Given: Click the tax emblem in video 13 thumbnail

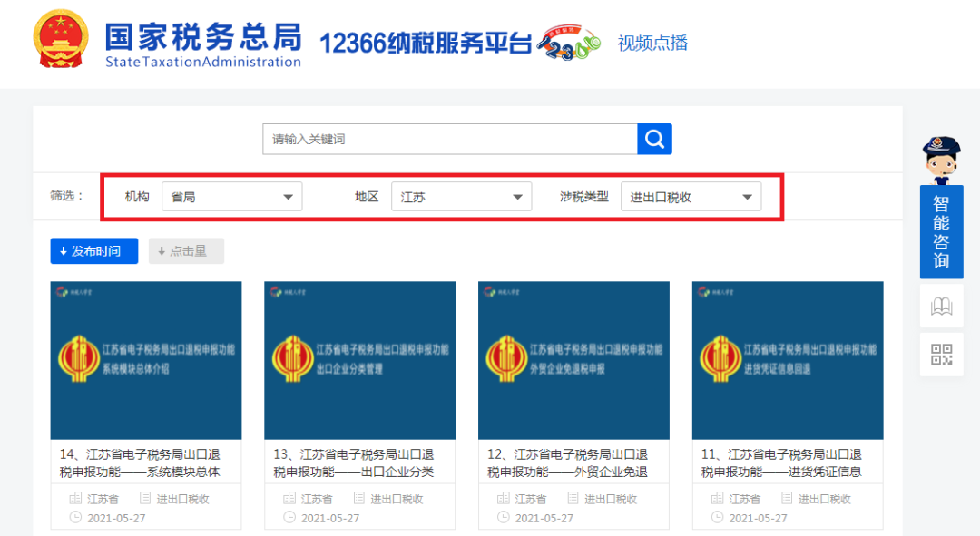Looking at the screenshot, I should click(292, 359).
